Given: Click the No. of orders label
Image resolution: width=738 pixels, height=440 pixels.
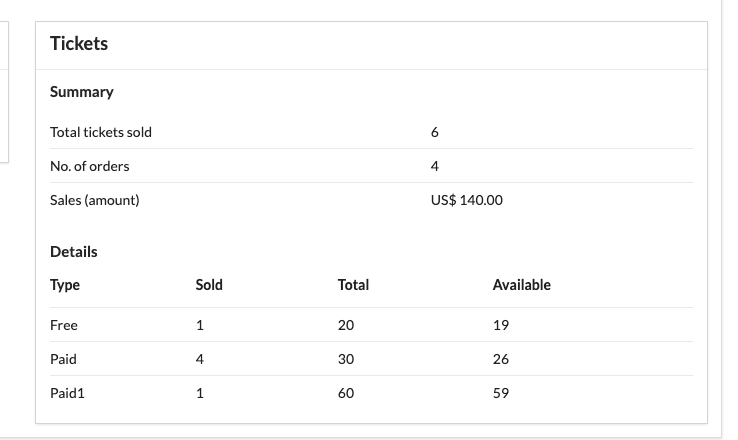Looking at the screenshot, I should coord(90,166).
